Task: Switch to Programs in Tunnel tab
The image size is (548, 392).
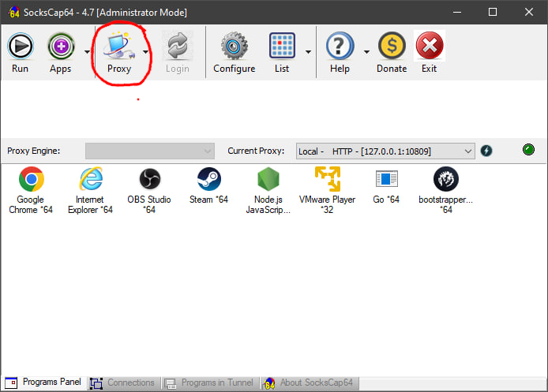Action: [208, 383]
